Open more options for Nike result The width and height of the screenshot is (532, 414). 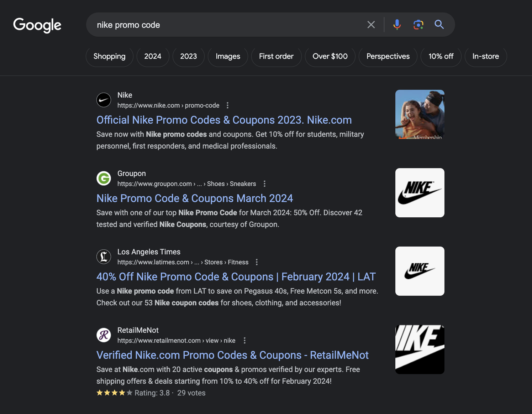pos(228,105)
